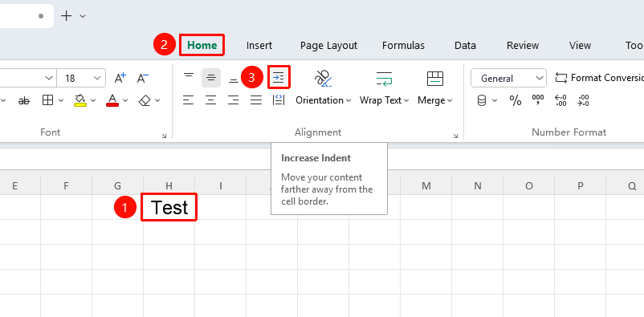Screen dimensions: 644x317
Task: Expand the arrow beside the new tab plus
Action: (x=83, y=16)
